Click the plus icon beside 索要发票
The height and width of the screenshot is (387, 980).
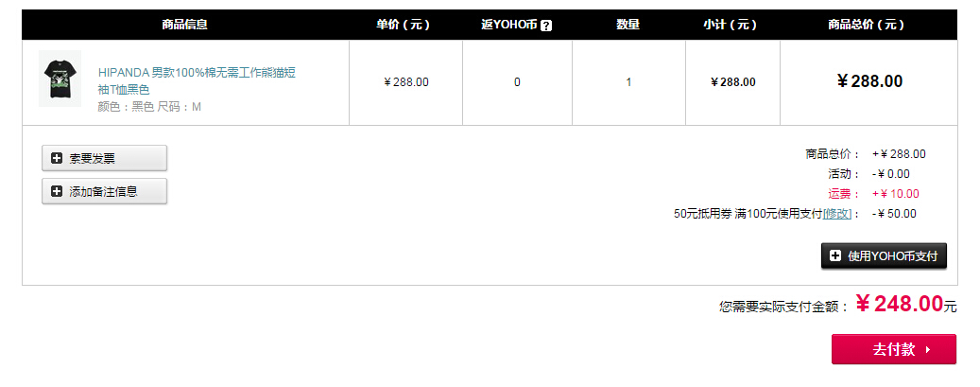point(57,158)
